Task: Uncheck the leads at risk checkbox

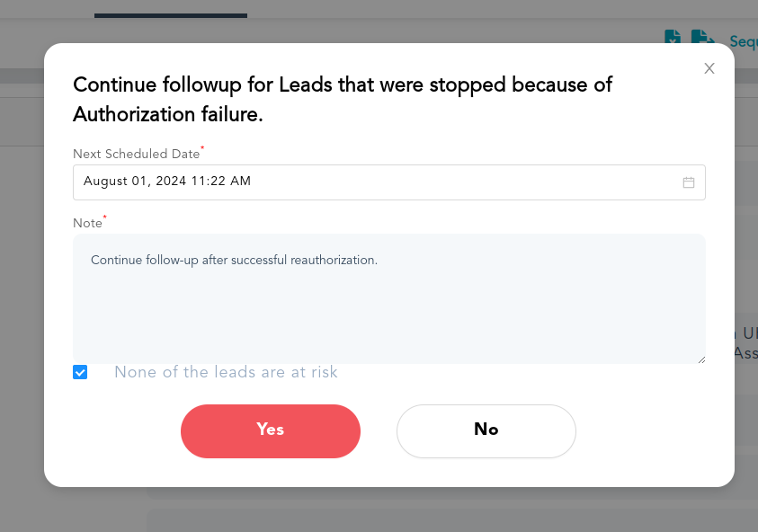Action: (x=80, y=372)
